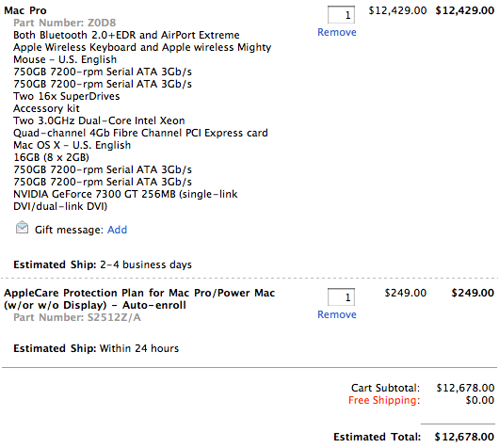Focus the AppleCare quantity field
This screenshot has width=499, height=448.
click(x=341, y=296)
